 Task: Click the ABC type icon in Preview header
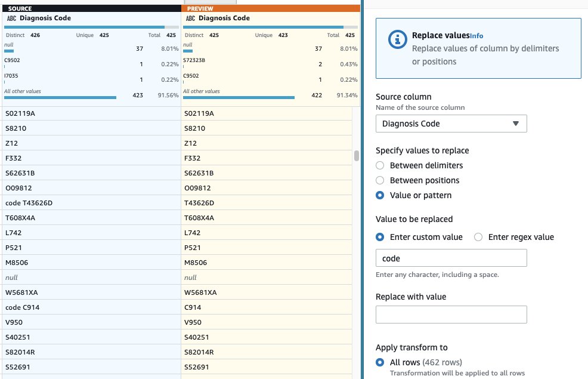click(x=190, y=18)
